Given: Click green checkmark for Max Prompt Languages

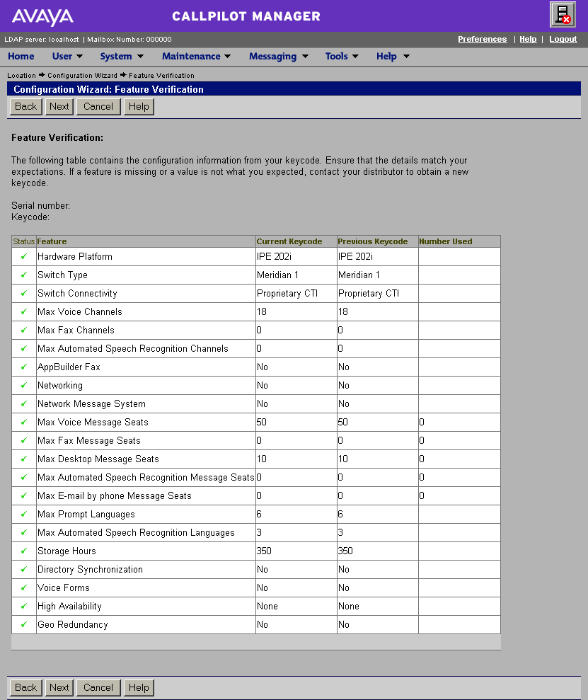Looking at the screenshot, I should [x=23, y=515].
